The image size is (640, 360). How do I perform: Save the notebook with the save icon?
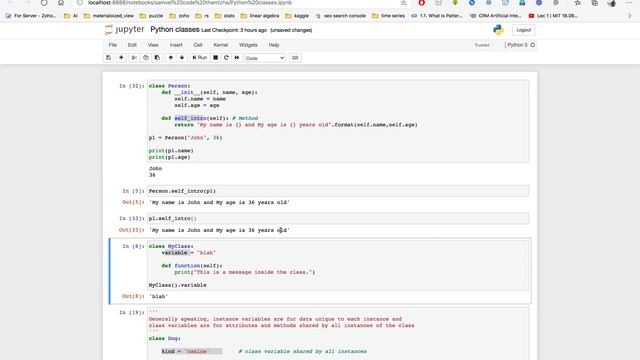tap(109, 58)
